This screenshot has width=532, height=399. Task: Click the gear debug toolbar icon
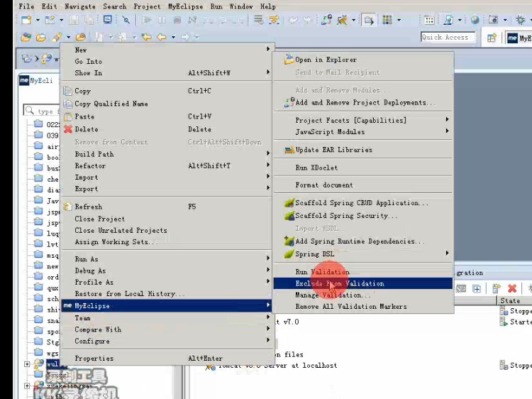[520, 20]
